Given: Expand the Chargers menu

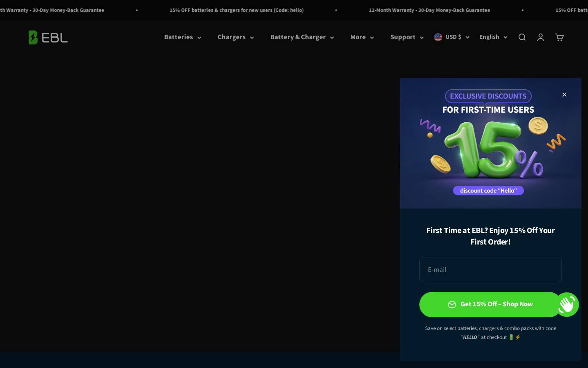Looking at the screenshot, I should (x=236, y=37).
